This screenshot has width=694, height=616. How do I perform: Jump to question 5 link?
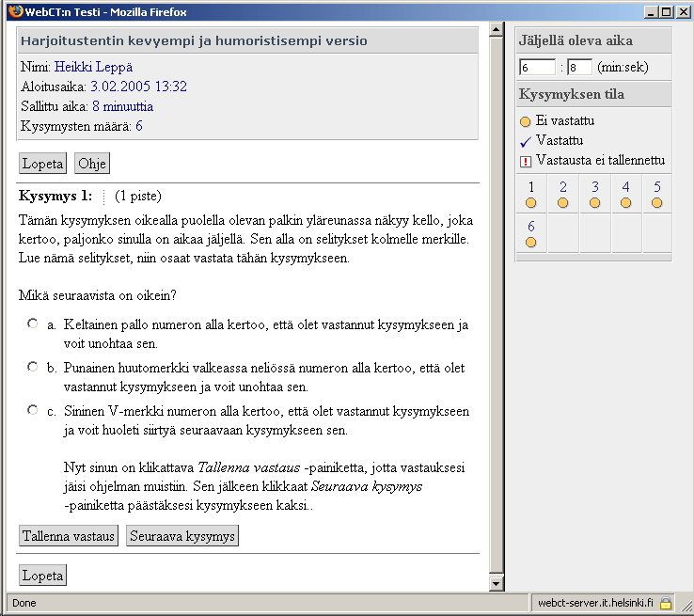click(657, 187)
